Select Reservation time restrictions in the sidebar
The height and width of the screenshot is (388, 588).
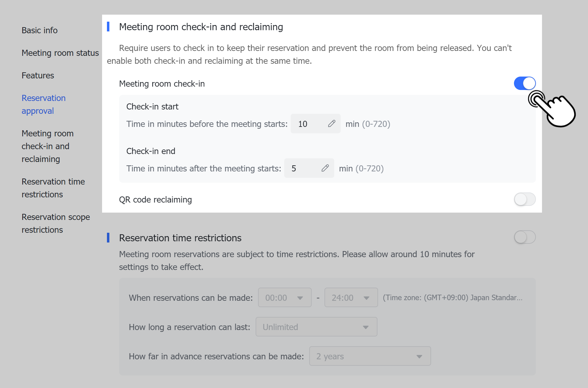pos(53,188)
